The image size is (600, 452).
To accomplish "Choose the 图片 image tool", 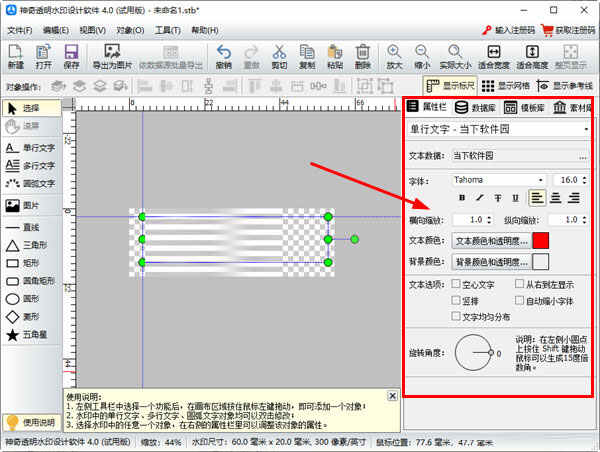I will [28, 205].
